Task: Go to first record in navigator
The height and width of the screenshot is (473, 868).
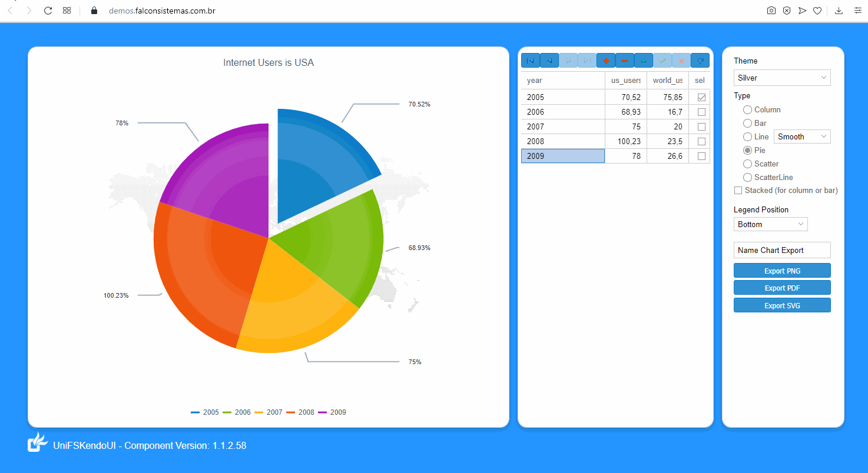Action: click(531, 61)
